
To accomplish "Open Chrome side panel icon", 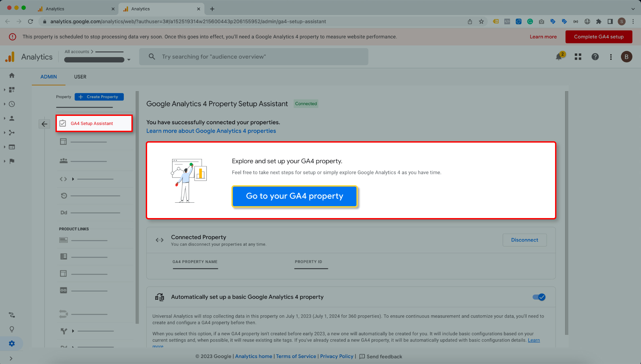I will [610, 21].
